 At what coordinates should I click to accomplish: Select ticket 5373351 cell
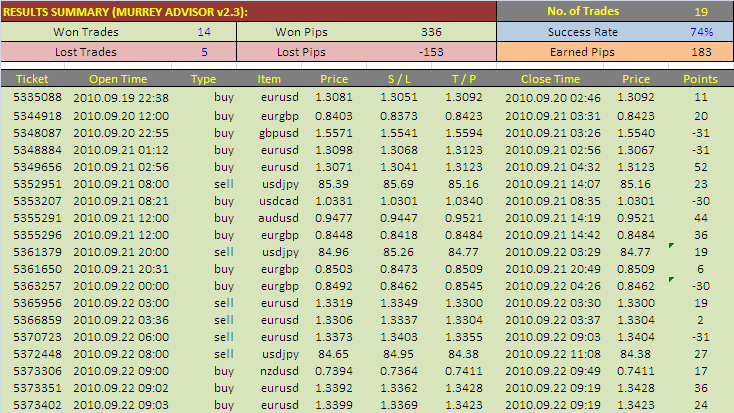[x=37, y=388]
